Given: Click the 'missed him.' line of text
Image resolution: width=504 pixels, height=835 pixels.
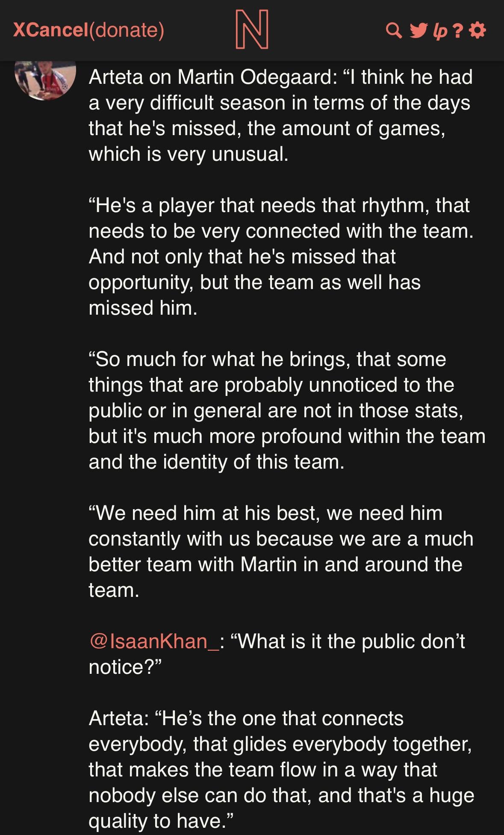Looking at the screenshot, I should (x=143, y=308).
